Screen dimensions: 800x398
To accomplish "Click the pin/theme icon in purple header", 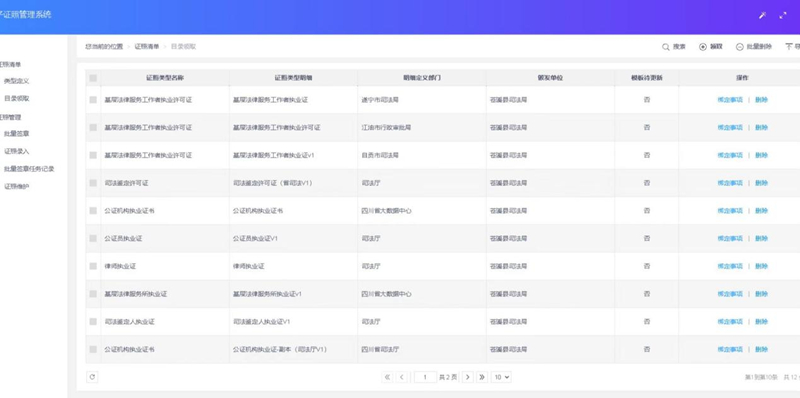I will pyautogui.click(x=762, y=15).
